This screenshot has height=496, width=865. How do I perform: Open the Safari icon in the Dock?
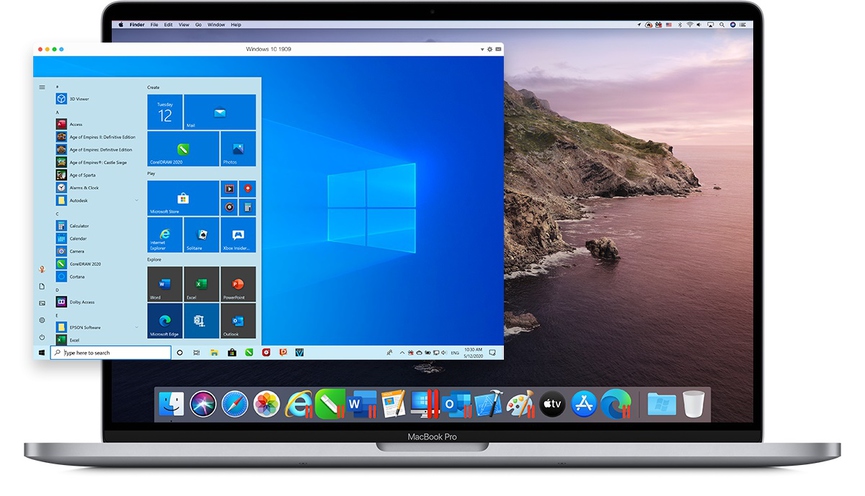[x=235, y=404]
